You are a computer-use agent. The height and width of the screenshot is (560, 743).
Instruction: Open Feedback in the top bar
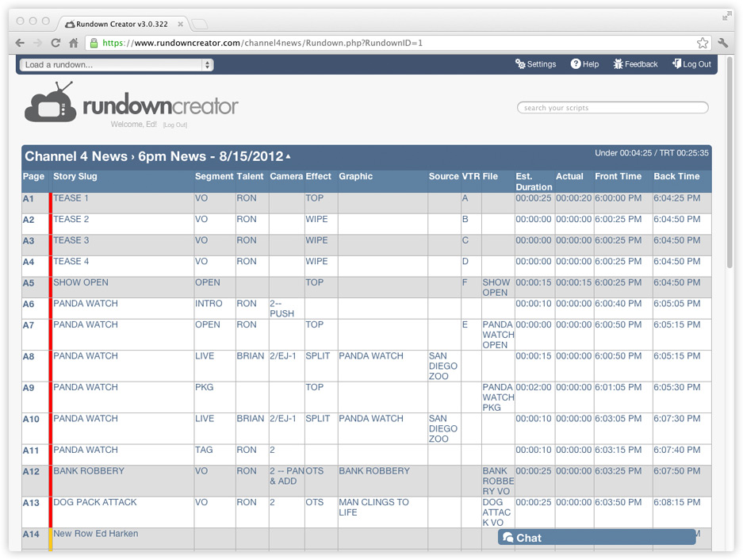tap(635, 64)
